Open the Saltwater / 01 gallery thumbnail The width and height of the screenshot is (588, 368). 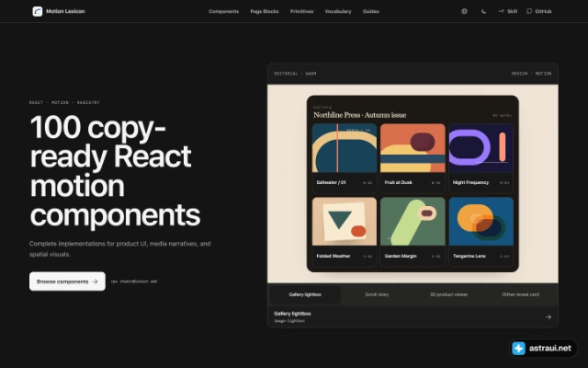pos(345,158)
